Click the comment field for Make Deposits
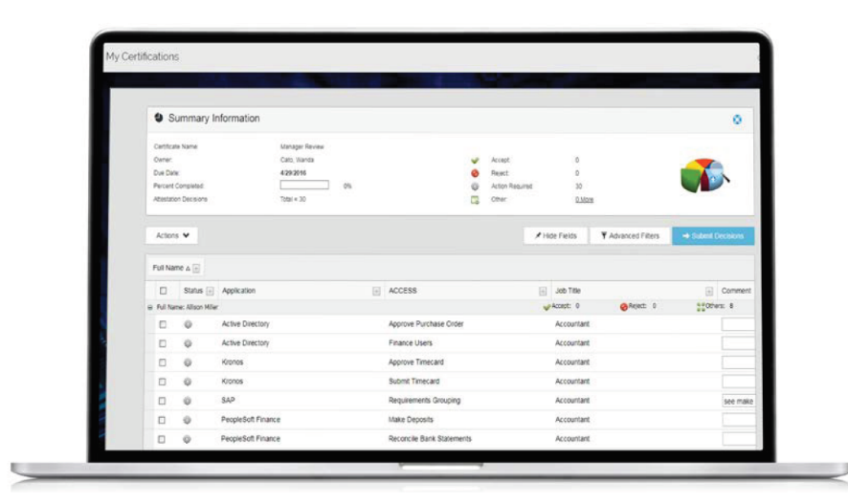848x504 pixels. pos(738,420)
